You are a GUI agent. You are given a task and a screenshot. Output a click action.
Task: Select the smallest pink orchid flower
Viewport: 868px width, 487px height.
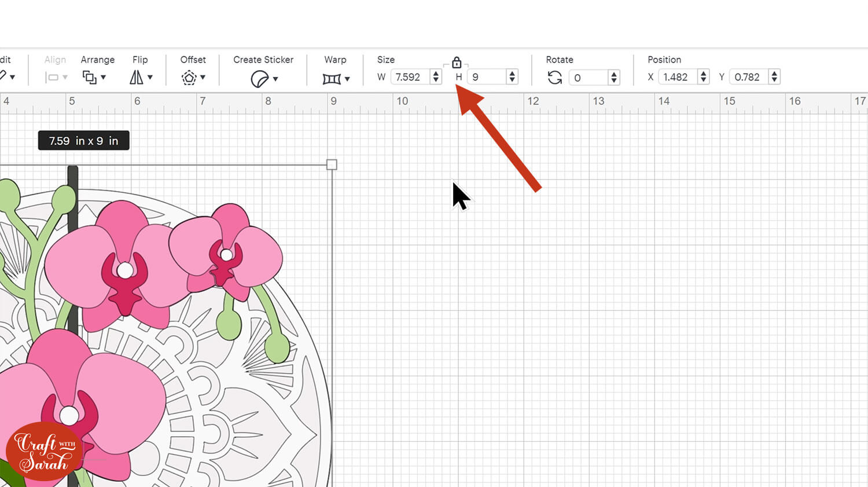coord(226,252)
